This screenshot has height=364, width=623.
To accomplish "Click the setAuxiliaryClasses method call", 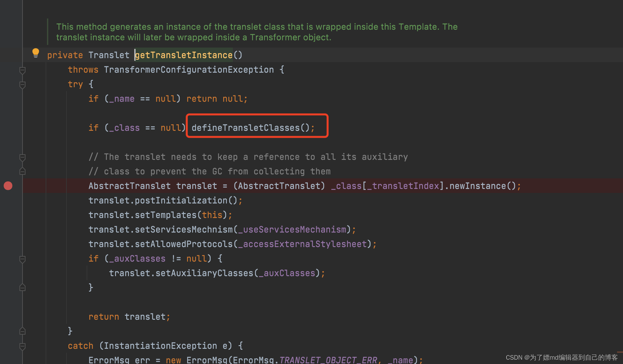I will click(204, 273).
